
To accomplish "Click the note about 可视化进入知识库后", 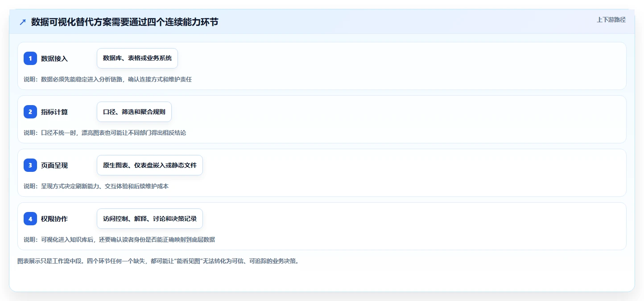I will pyautogui.click(x=119, y=240).
